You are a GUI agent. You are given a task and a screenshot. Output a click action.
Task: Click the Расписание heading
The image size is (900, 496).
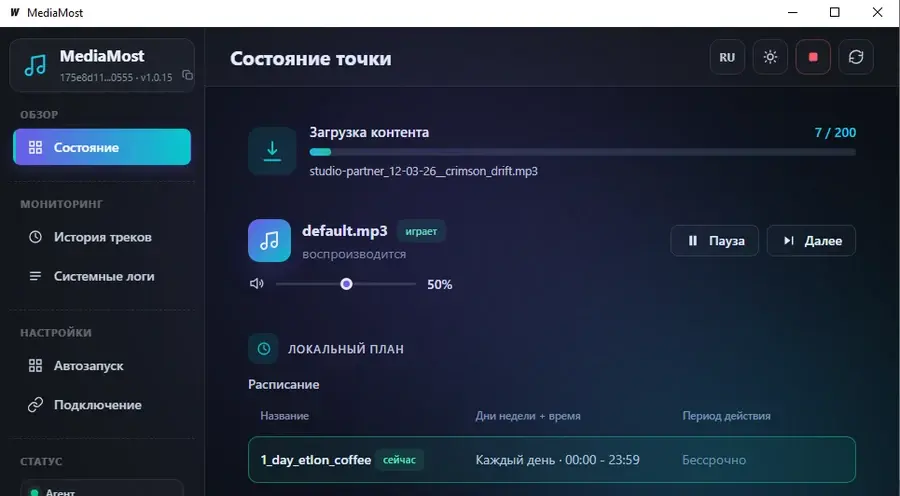tap(284, 385)
